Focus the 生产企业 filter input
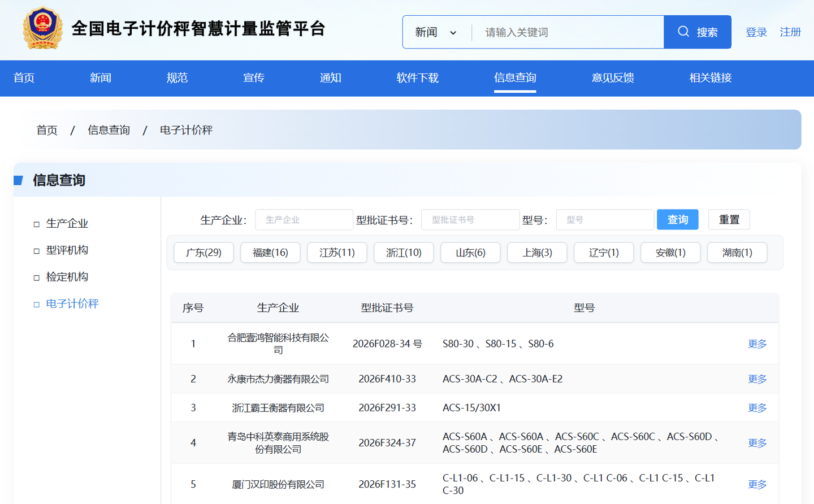 (x=304, y=220)
